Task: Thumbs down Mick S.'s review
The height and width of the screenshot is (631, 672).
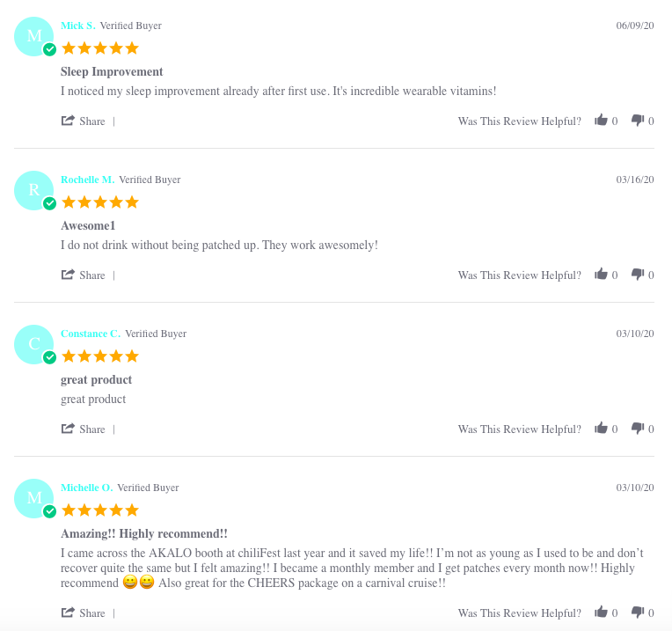Action: tap(638, 121)
